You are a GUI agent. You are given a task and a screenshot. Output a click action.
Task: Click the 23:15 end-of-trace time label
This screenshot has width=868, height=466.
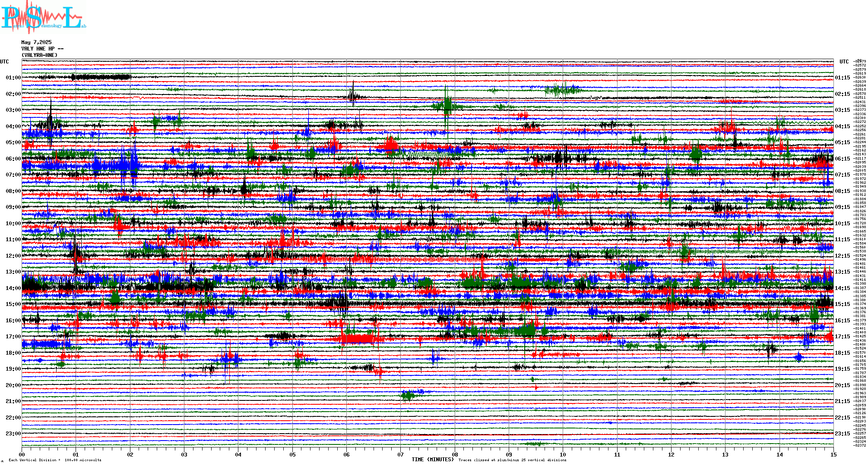pos(843,434)
